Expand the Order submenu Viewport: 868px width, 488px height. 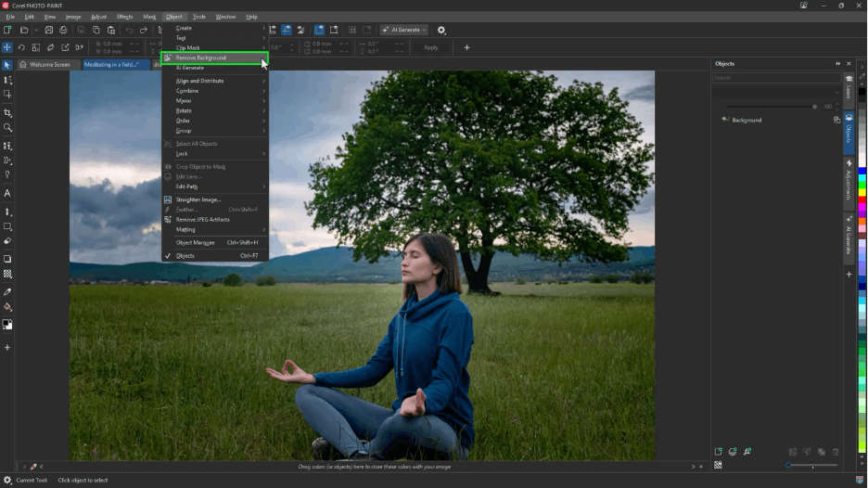click(x=215, y=121)
